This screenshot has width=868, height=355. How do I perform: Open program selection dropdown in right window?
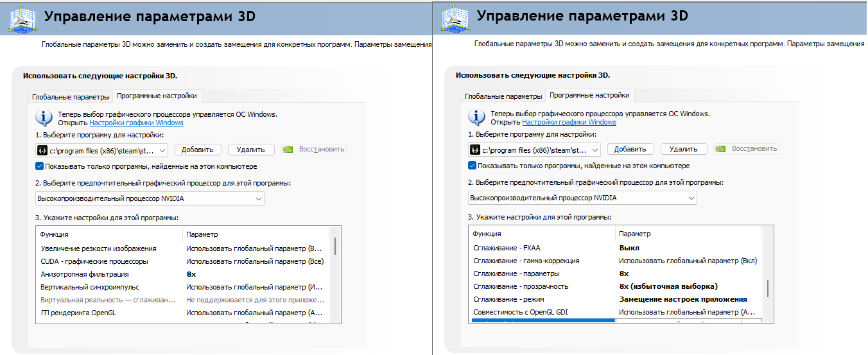coord(535,150)
